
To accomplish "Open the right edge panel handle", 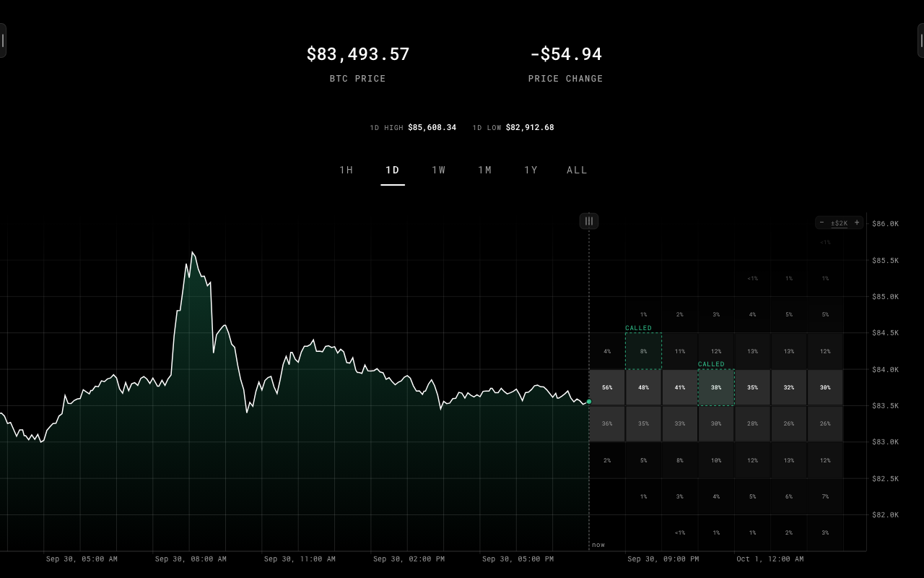I will point(921,40).
